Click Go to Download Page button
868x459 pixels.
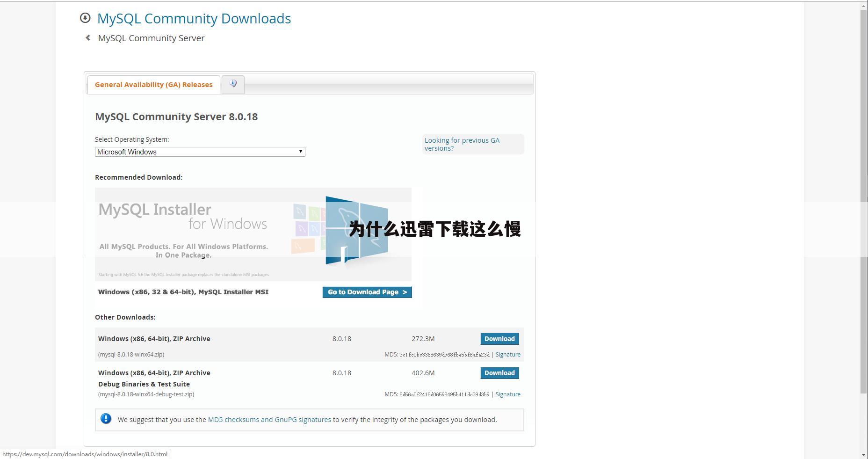[x=367, y=292]
